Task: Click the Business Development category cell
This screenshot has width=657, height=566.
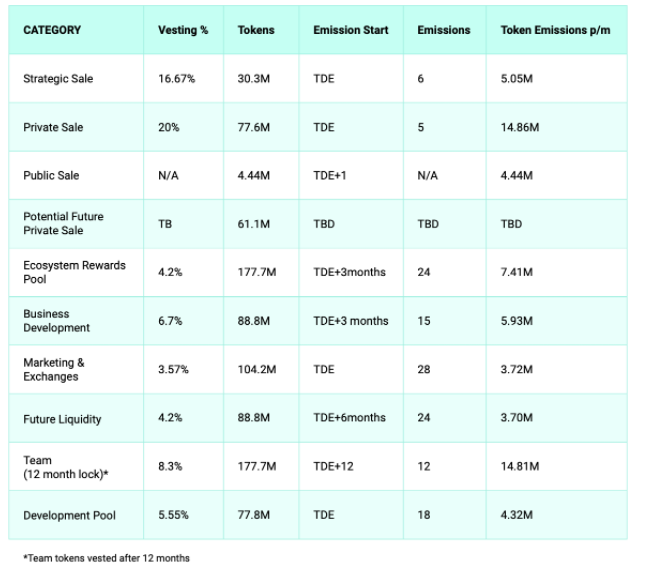Action: pyautogui.click(x=56, y=320)
